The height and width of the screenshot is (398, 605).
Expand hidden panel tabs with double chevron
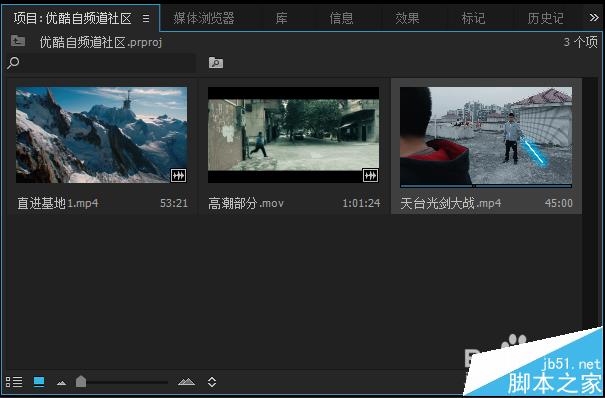(x=594, y=18)
